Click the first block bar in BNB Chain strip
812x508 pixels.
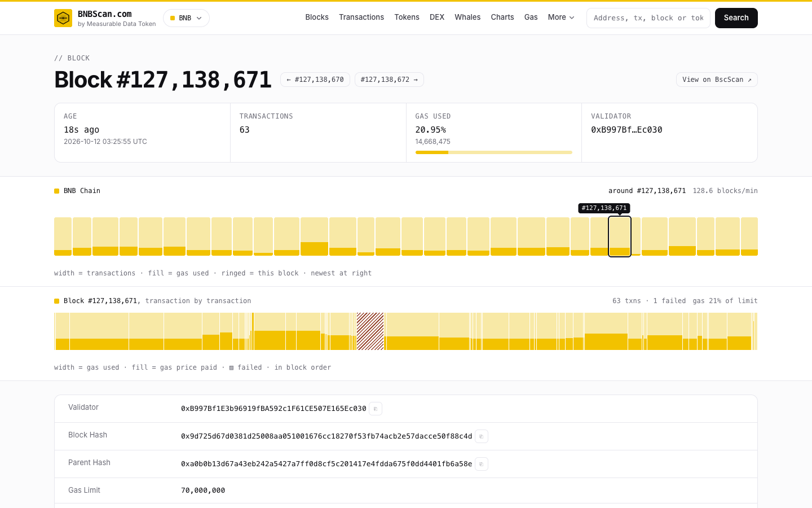[63, 237]
